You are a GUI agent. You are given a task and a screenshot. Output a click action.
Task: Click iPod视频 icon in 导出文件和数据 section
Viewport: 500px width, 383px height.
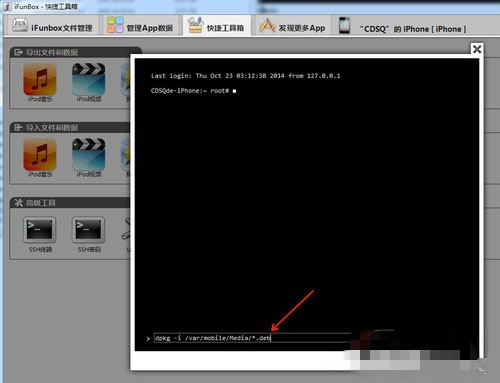pyautogui.click(x=88, y=82)
